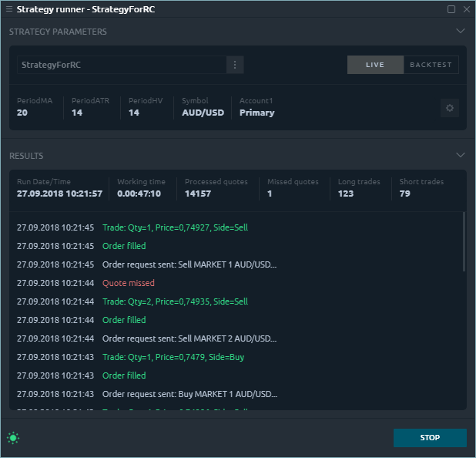Close the Strategy runner window
Image resolution: width=476 pixels, height=458 pixels.
tap(465, 9)
